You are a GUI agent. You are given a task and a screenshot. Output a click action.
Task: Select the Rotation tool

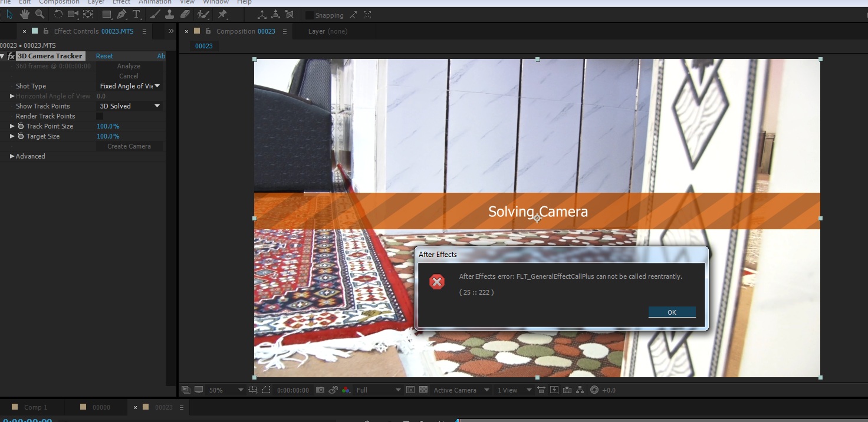tap(58, 14)
